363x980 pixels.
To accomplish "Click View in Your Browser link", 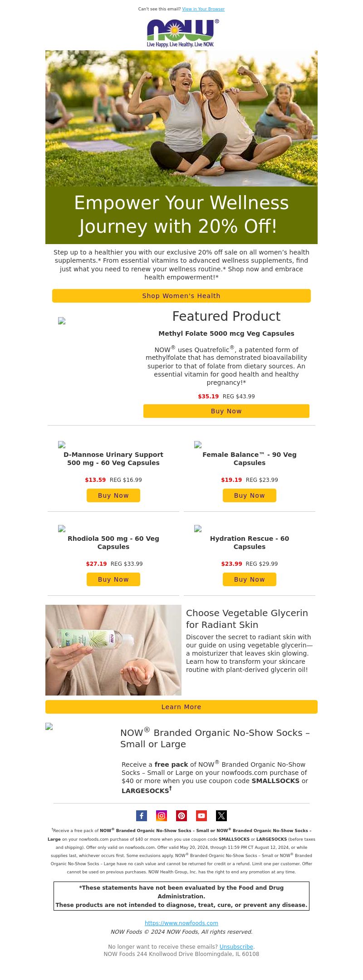I will pos(203,9).
